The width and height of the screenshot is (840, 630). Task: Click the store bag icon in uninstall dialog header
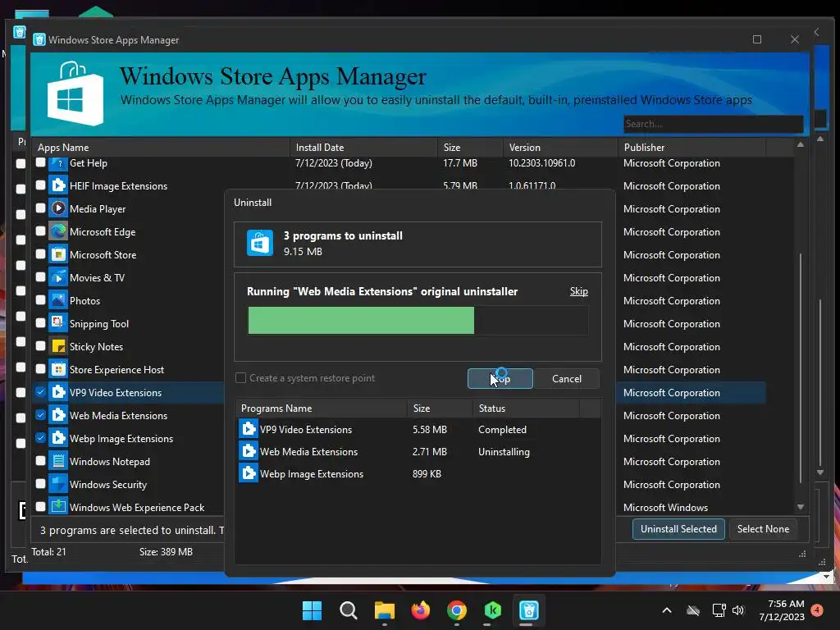[x=260, y=243]
